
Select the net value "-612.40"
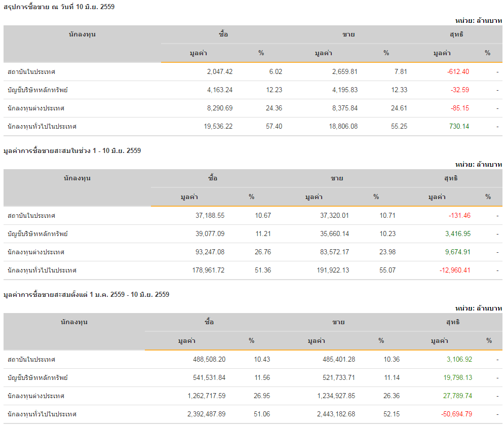458,72
